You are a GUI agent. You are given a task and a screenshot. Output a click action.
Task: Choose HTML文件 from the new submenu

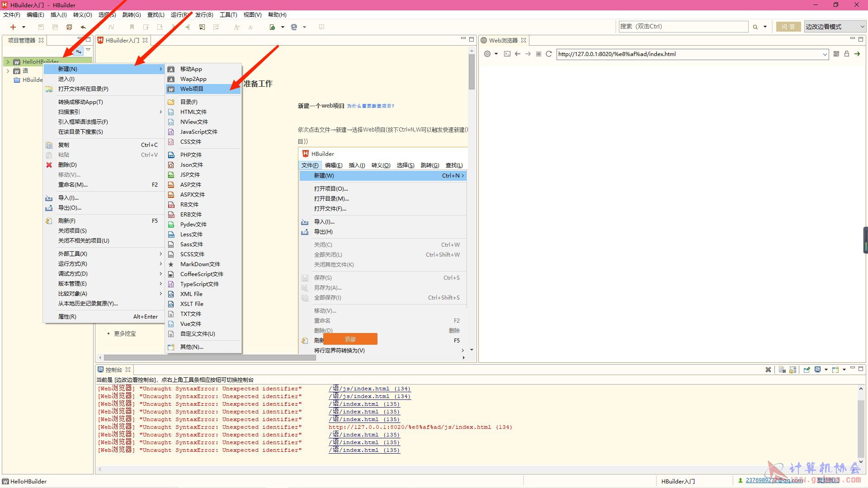tap(203, 112)
